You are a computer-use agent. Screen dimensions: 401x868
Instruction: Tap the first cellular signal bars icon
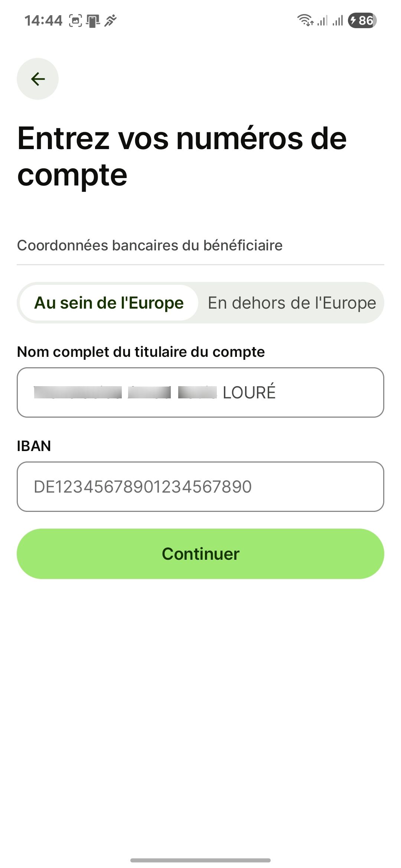[322, 21]
